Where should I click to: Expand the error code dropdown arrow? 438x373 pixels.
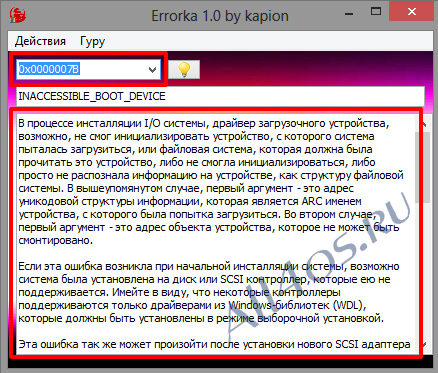tap(152, 69)
